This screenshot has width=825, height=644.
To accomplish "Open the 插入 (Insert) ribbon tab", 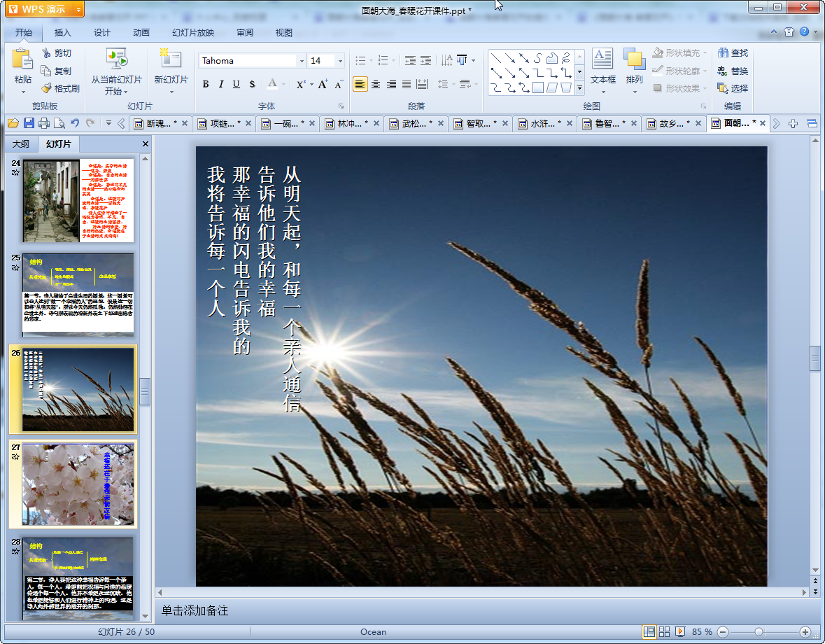I will [62, 33].
